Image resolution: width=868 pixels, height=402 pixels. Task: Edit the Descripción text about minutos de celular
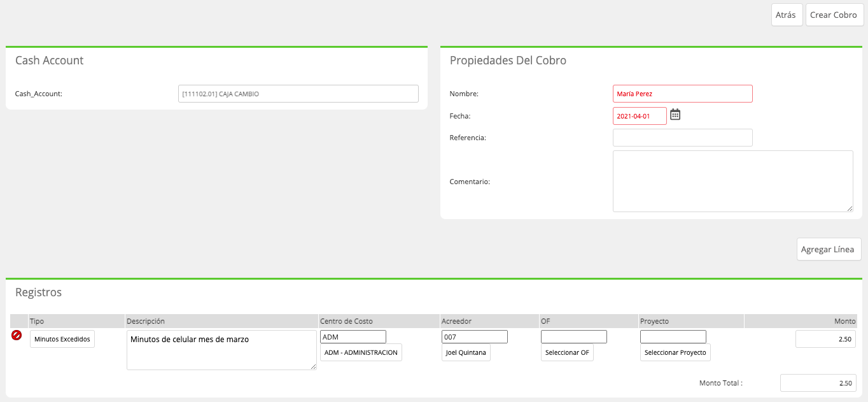[x=221, y=350]
